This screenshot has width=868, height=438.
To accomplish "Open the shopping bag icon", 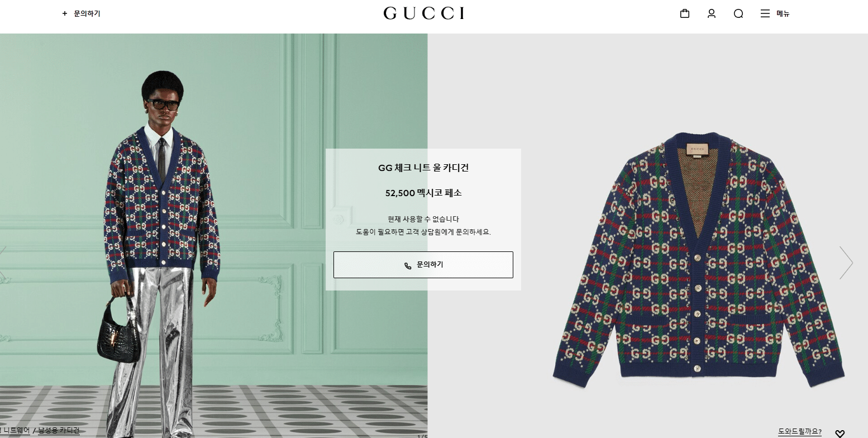I will tap(684, 13).
